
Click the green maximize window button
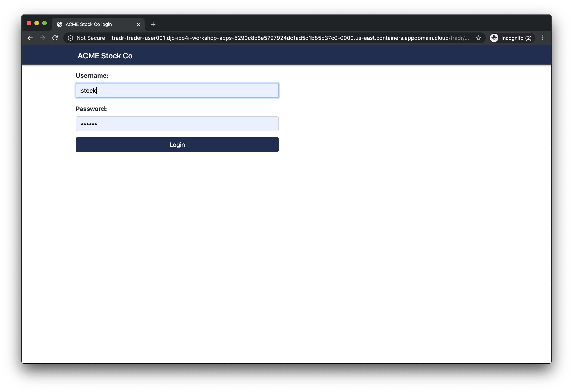(44, 23)
